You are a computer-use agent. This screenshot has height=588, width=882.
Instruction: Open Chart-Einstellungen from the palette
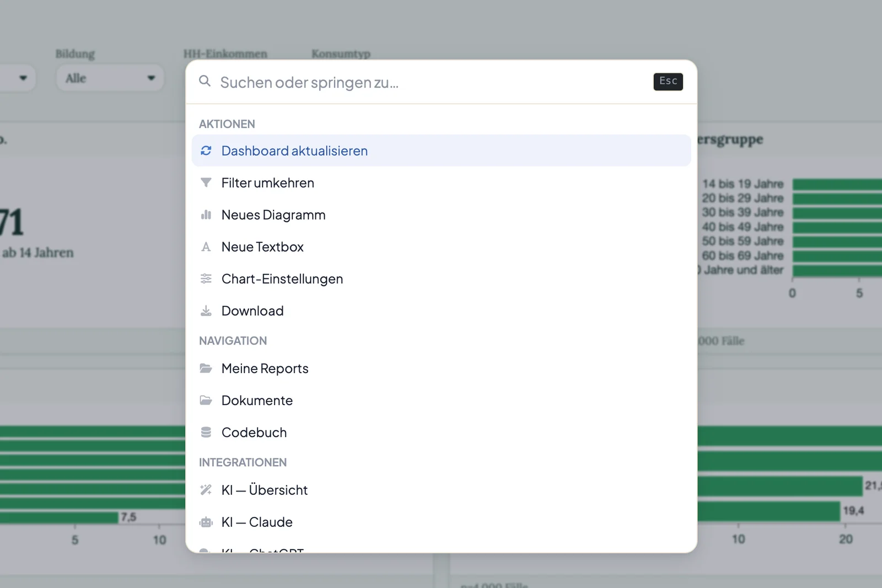point(442,278)
